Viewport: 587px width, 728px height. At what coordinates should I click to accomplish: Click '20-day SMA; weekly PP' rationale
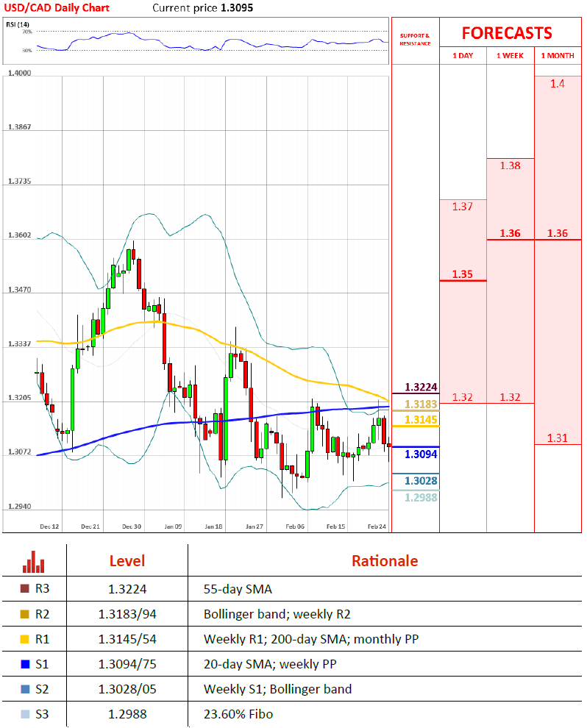pyautogui.click(x=270, y=665)
